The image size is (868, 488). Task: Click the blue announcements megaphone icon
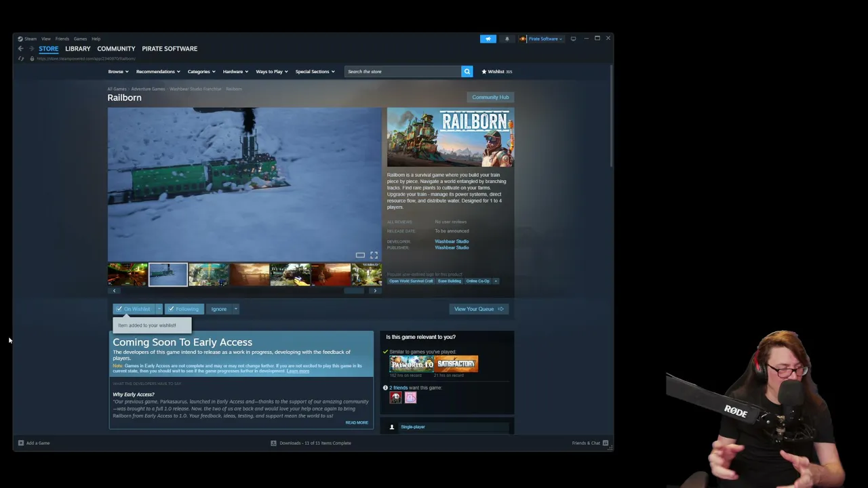[x=488, y=39]
